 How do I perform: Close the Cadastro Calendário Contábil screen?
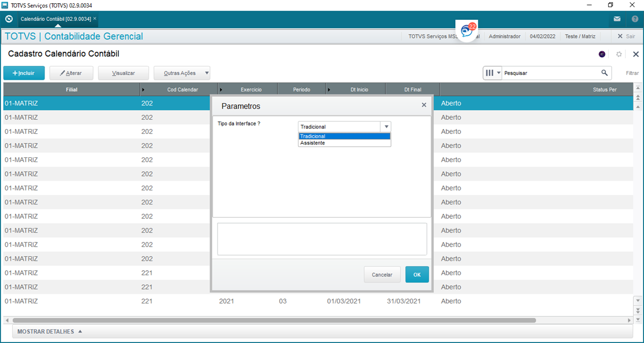click(x=635, y=54)
